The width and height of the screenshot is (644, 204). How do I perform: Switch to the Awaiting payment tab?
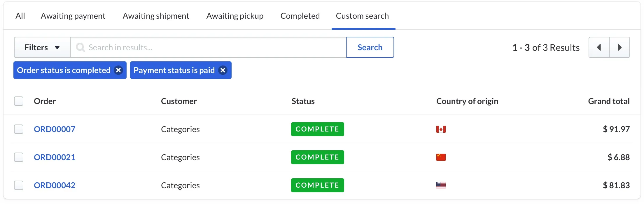[x=73, y=16]
